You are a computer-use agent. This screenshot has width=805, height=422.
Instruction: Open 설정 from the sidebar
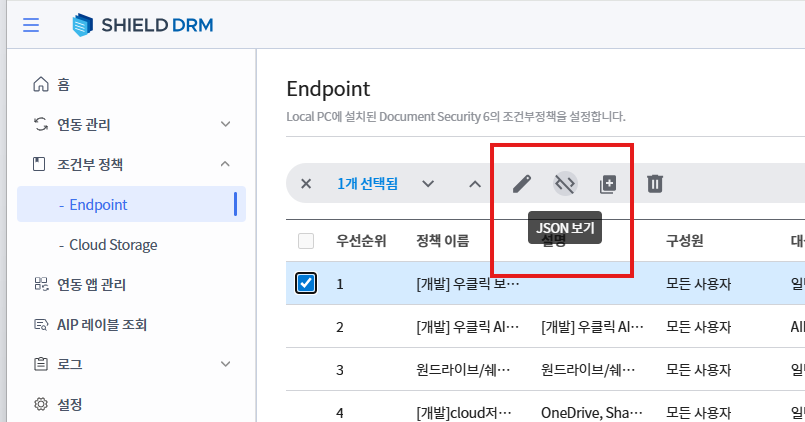(x=69, y=404)
